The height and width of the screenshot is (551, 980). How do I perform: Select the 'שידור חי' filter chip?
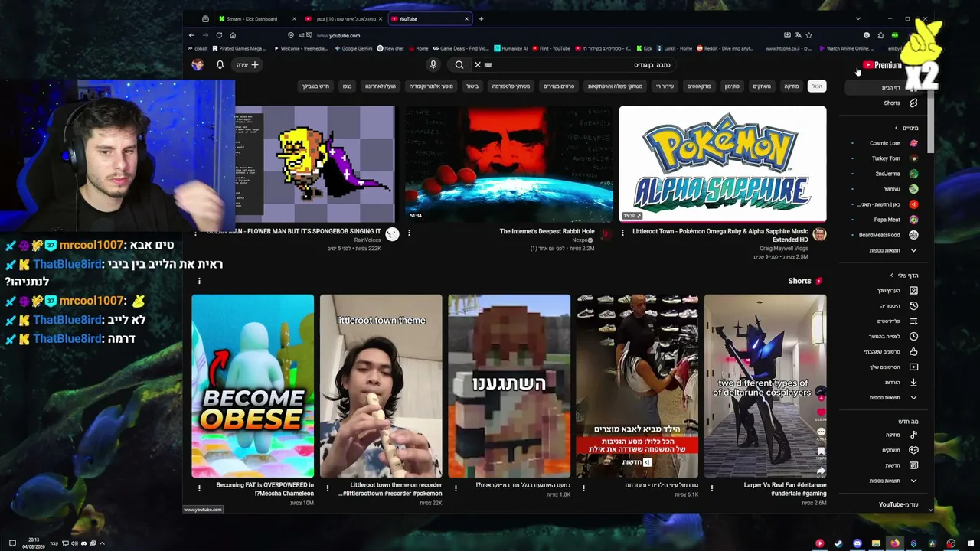click(664, 86)
